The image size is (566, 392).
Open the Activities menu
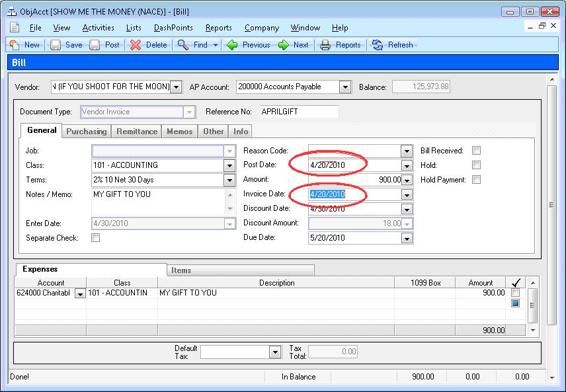click(x=98, y=28)
